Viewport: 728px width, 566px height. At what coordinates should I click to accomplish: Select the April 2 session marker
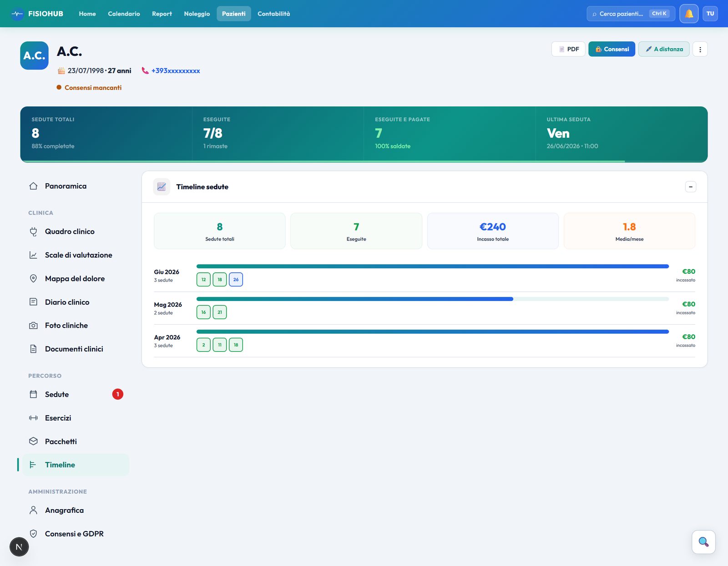[x=203, y=345]
